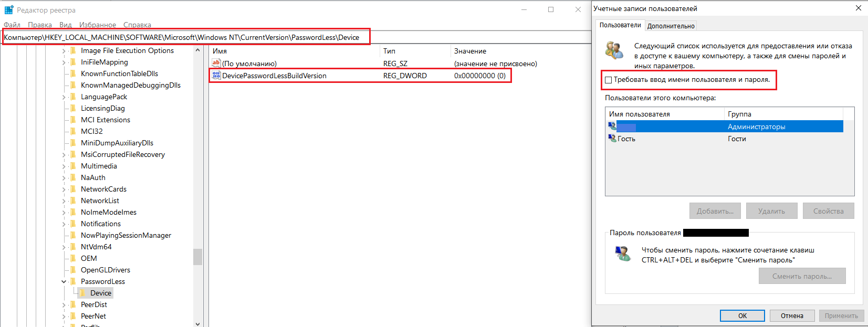Select the MCI Extensions tree item
Image resolution: width=868 pixels, height=327 pixels.
(x=106, y=120)
